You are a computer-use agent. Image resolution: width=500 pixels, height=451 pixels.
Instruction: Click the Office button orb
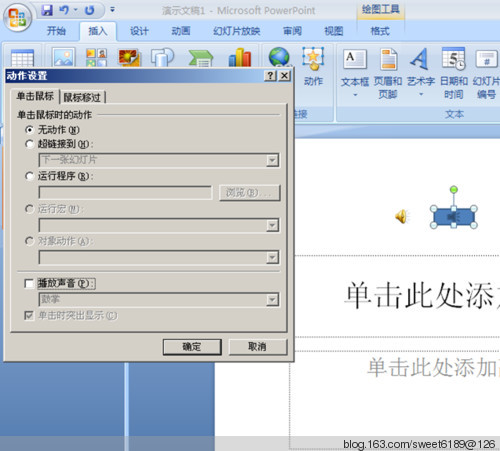point(17,17)
